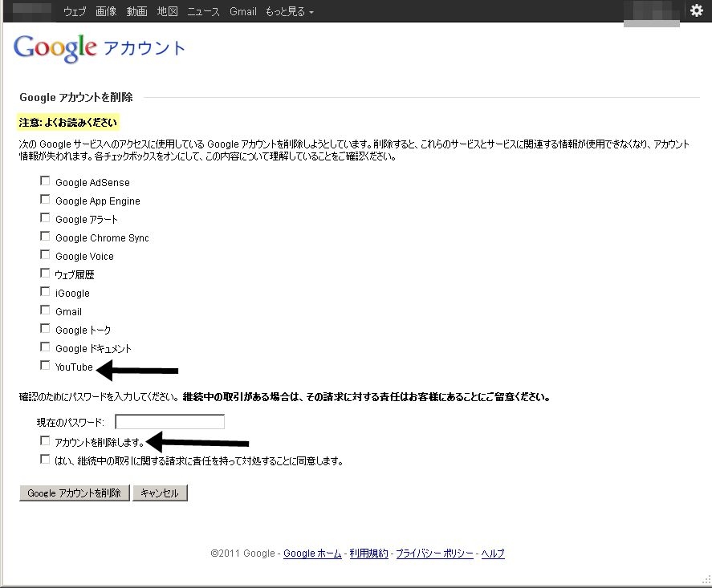The height and width of the screenshot is (588, 712).
Task: Check the YouTube checkbox
Action: click(45, 366)
